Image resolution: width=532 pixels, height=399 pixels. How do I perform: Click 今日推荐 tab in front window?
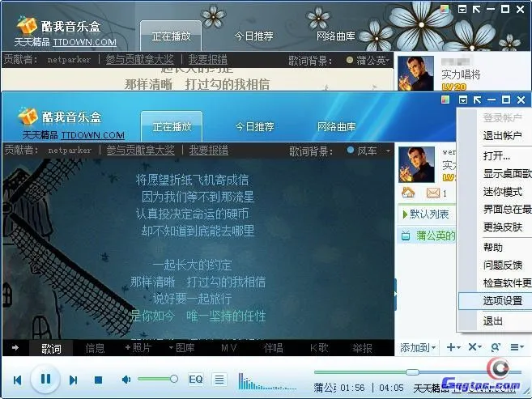click(x=254, y=127)
